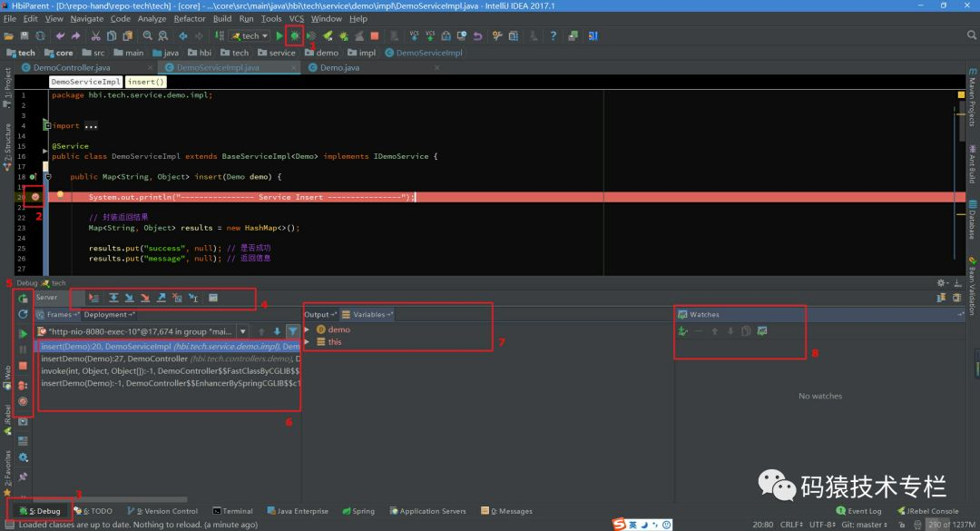Image resolution: width=980 pixels, height=531 pixels.
Task: Open the Event Log tool window
Action: pyautogui.click(x=858, y=511)
